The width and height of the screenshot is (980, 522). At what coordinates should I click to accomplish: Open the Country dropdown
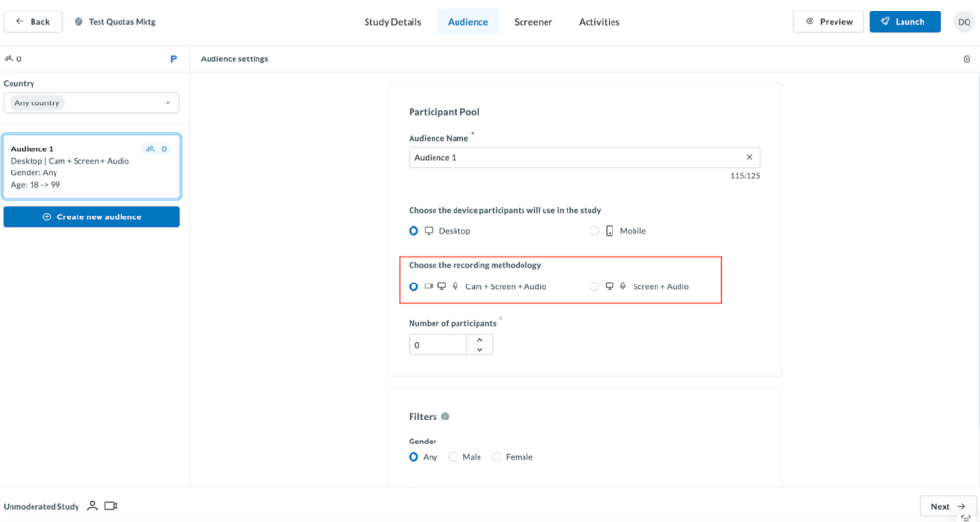coord(91,102)
